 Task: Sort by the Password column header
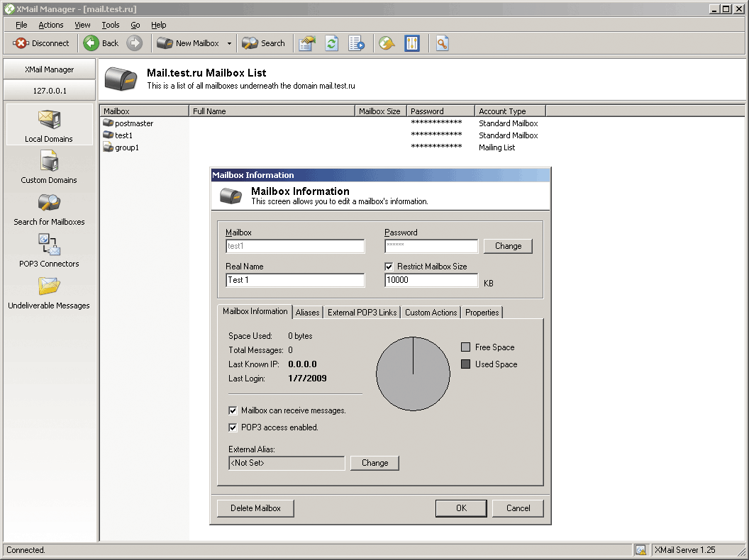(441, 111)
